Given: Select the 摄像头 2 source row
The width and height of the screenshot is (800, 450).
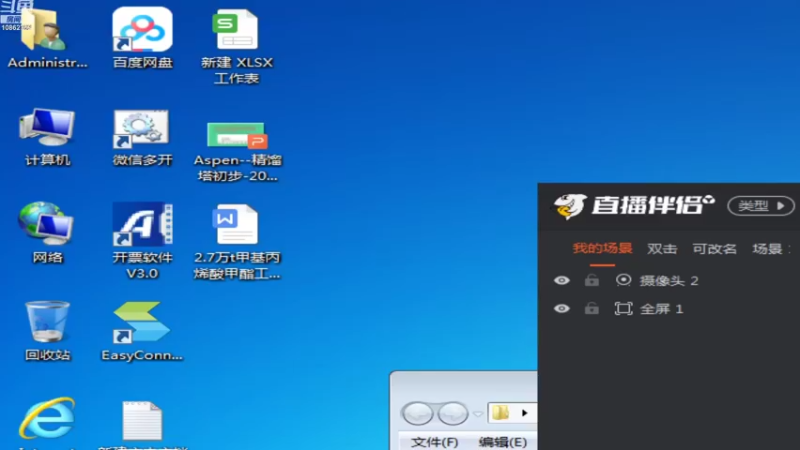Looking at the screenshot, I should click(x=669, y=280).
